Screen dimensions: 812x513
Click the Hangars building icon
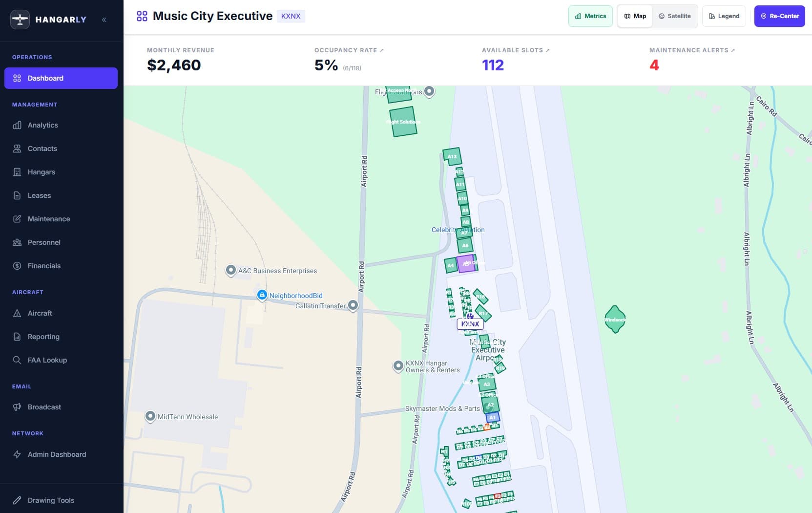coord(17,172)
